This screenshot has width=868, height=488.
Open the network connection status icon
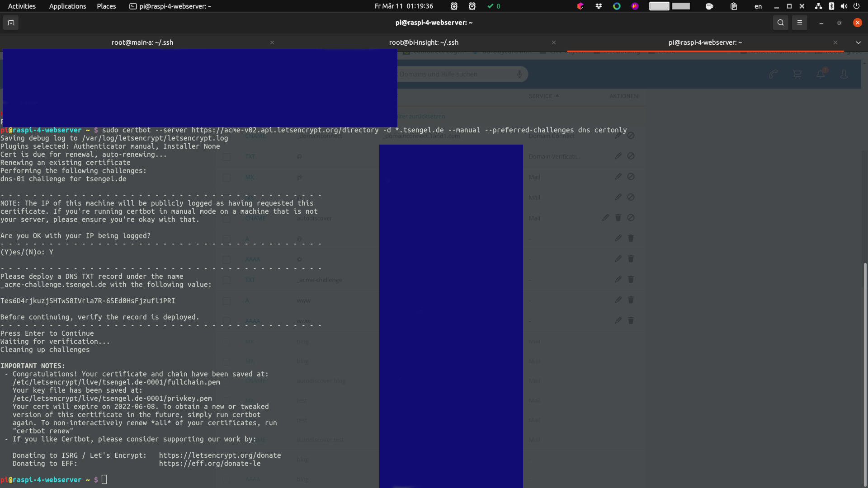point(818,6)
